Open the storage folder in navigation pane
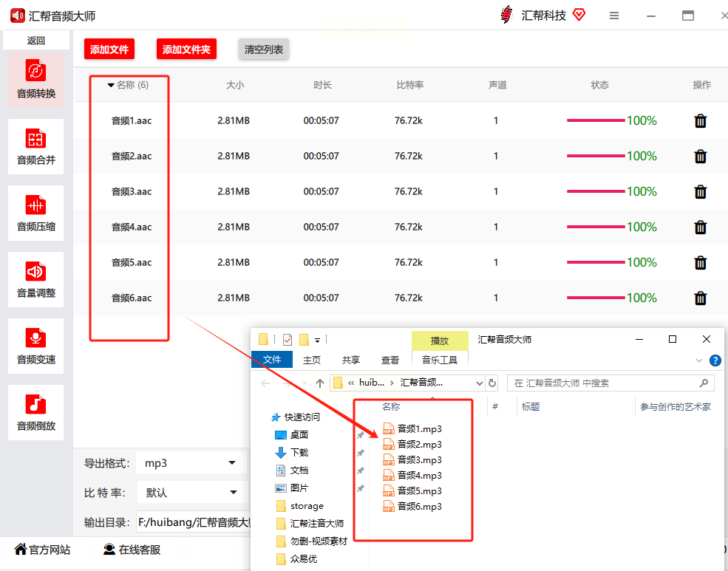 tap(300, 505)
